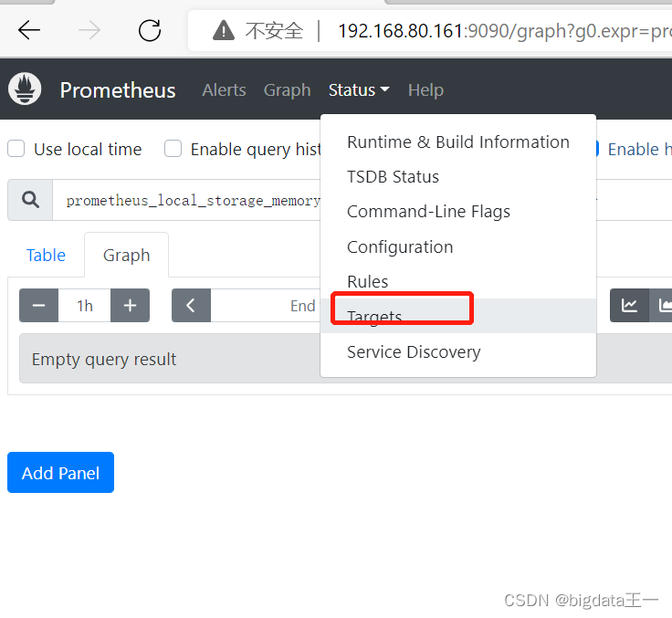Click the insecure site warning triangle

click(224, 31)
